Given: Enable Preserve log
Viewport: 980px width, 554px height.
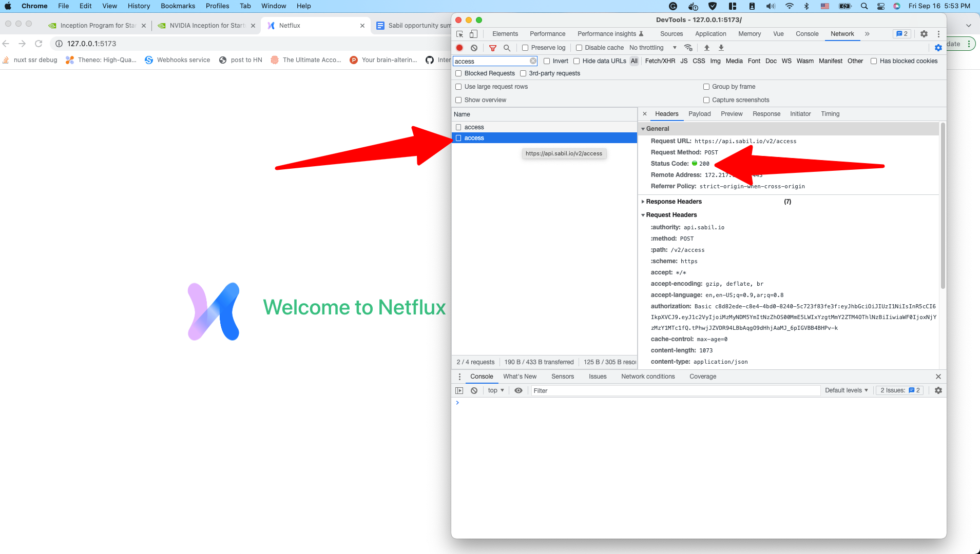Looking at the screenshot, I should (525, 48).
